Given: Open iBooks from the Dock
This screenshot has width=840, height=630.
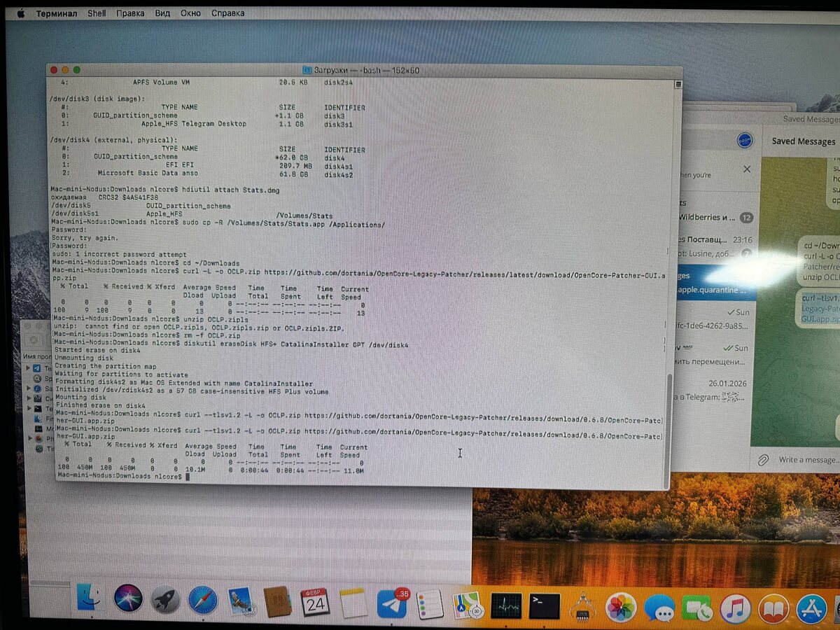Looking at the screenshot, I should [x=773, y=609].
